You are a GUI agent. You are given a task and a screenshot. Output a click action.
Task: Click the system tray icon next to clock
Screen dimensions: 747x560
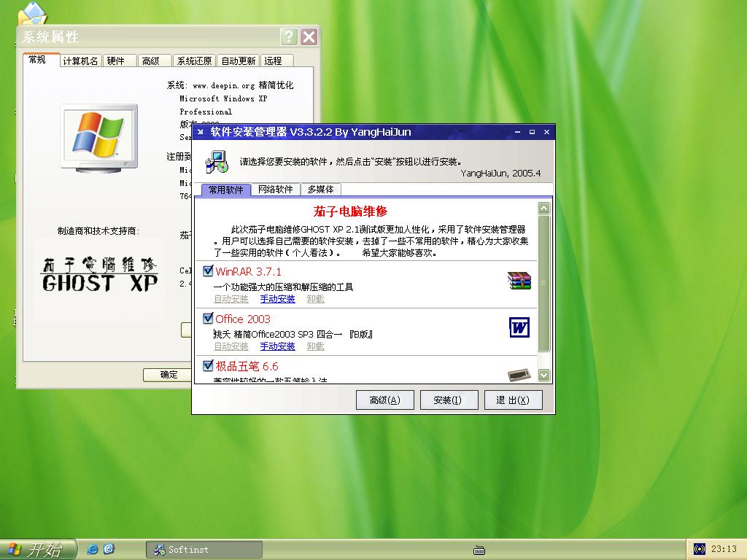[699, 549]
